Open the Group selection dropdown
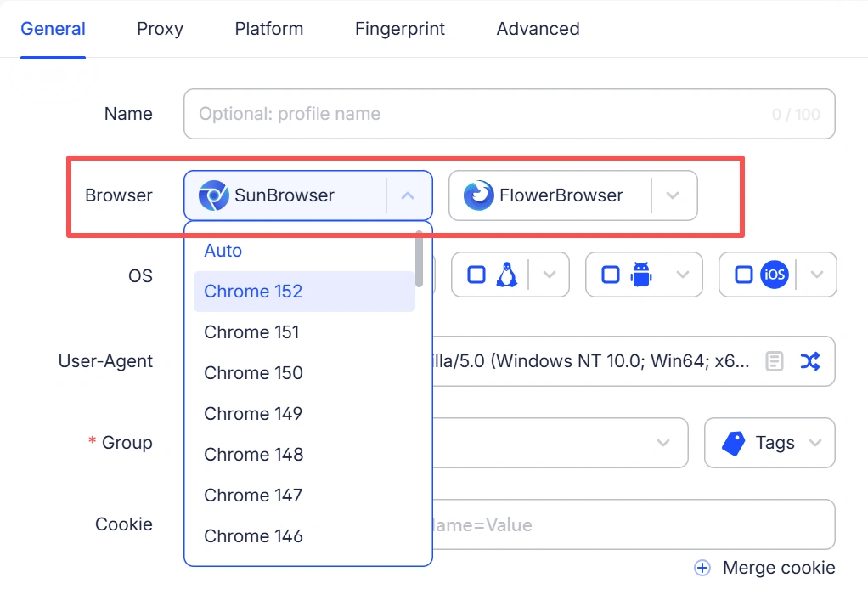The width and height of the screenshot is (868, 589). coord(561,443)
